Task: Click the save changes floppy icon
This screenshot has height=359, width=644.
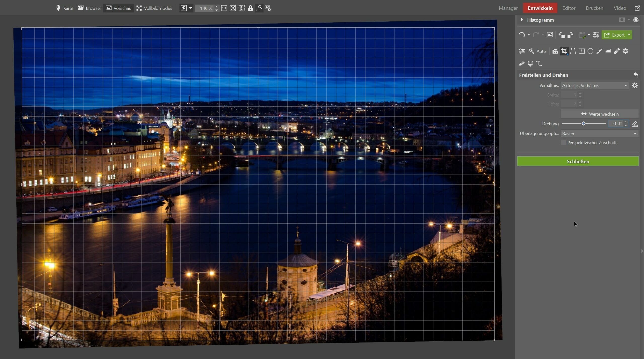Action: [582, 35]
